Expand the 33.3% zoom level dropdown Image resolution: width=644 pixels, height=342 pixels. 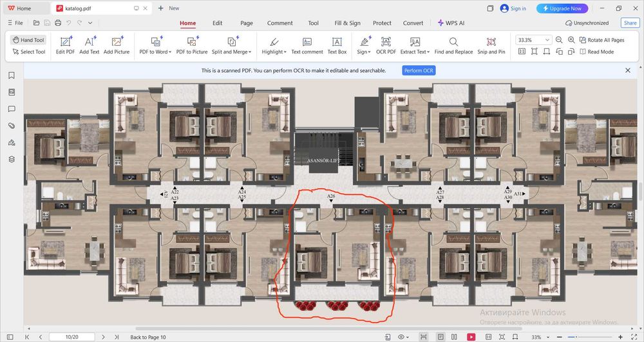547,40
